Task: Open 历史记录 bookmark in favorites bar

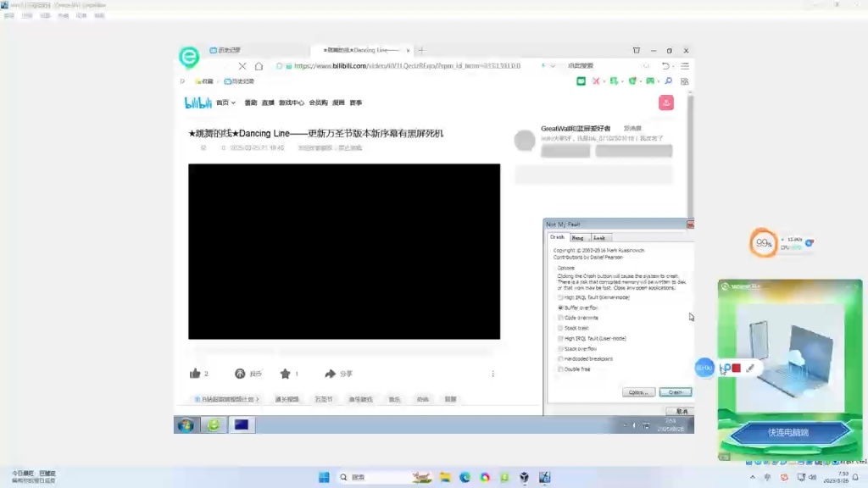Action: (x=239, y=81)
